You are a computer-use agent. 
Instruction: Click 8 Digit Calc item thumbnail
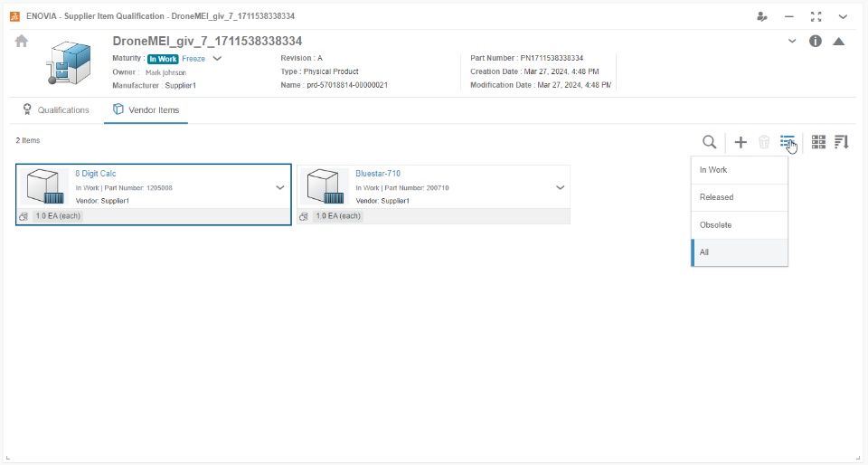(x=45, y=186)
